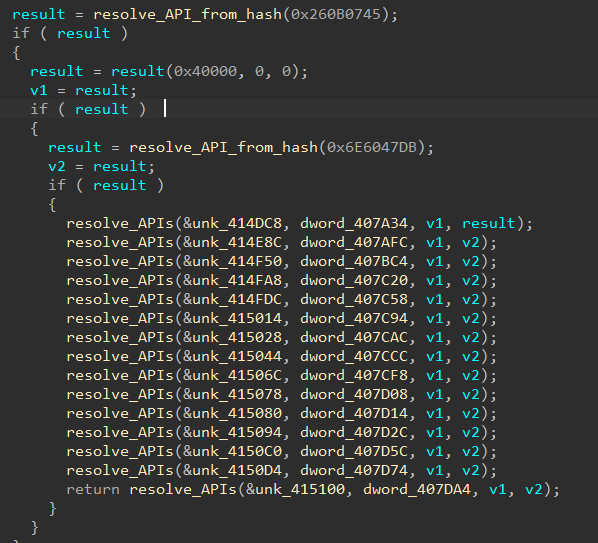Click &unk_415014 argument

click(x=233, y=318)
